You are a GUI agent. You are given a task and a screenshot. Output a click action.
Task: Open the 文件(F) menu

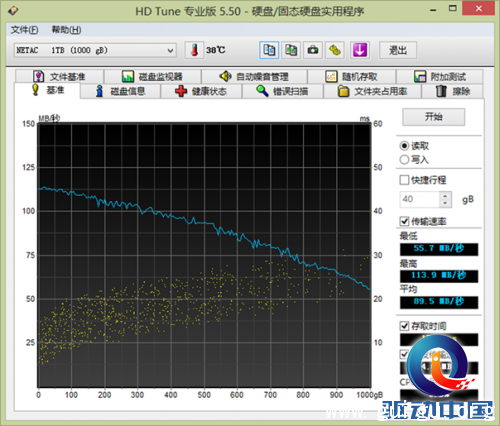[24, 30]
